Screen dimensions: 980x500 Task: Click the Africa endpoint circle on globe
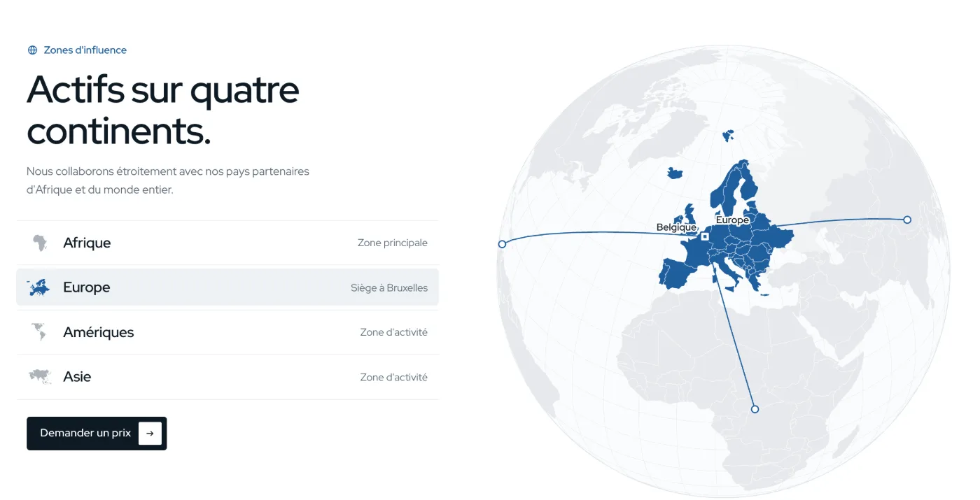click(x=755, y=409)
